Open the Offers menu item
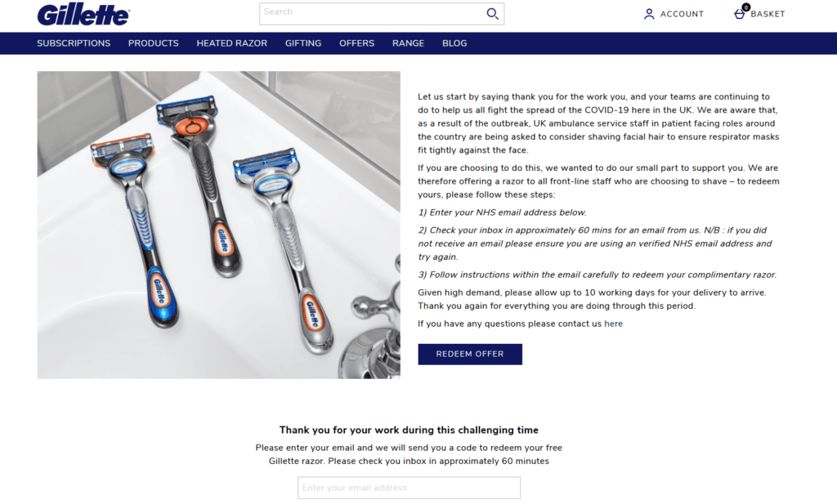 [x=356, y=43]
